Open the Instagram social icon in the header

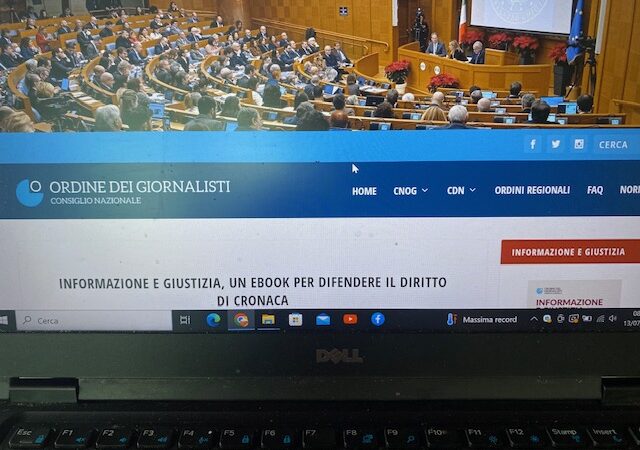[579, 144]
